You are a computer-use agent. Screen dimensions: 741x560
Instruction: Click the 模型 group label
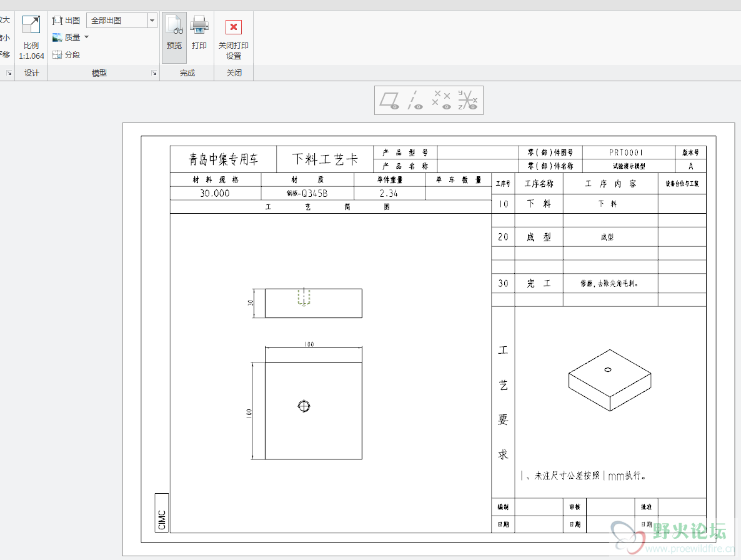pyautogui.click(x=99, y=72)
